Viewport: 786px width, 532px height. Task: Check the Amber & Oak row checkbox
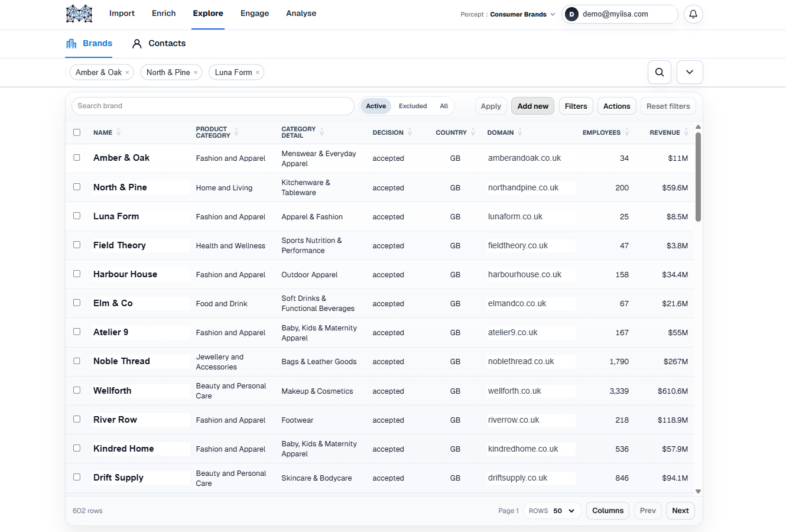click(77, 158)
